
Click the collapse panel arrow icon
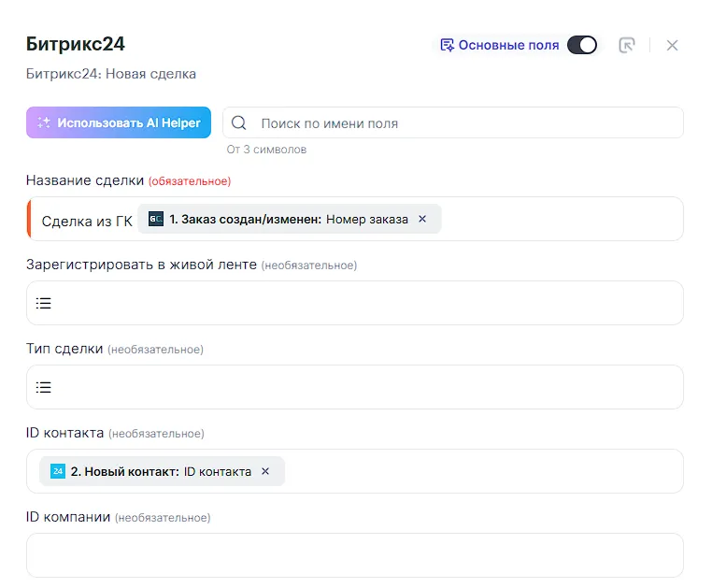point(627,45)
